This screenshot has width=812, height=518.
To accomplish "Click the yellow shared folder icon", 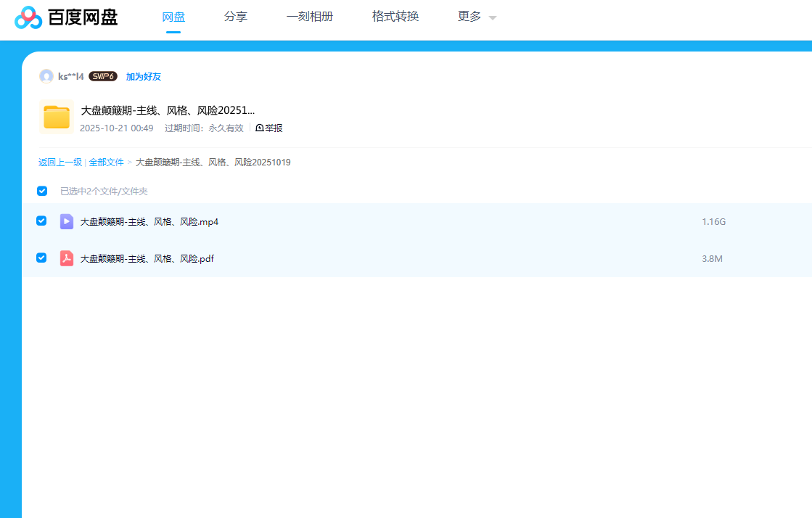I will 57,117.
